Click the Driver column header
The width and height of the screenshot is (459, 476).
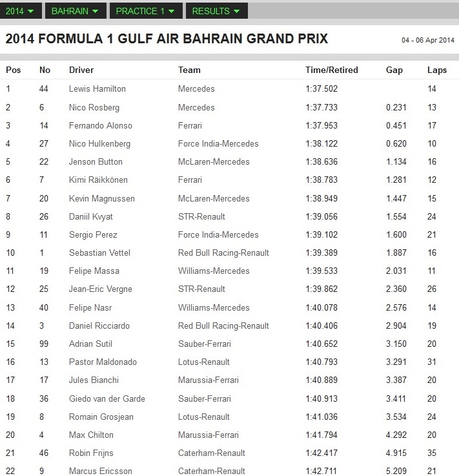[x=81, y=70]
